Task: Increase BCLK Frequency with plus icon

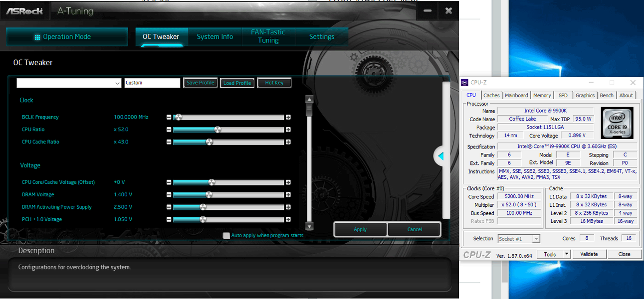Action: pos(288,118)
